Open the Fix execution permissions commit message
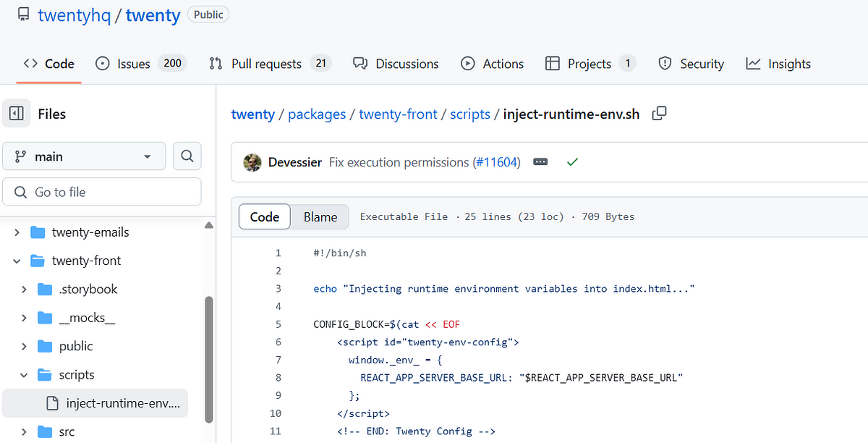This screenshot has width=868, height=443. [399, 162]
